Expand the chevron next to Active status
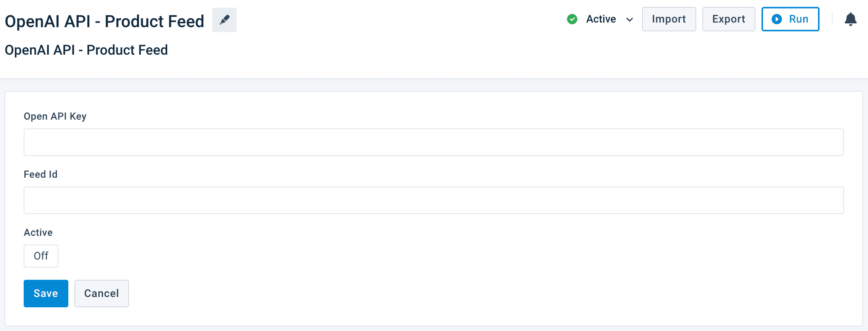The height and width of the screenshot is (331, 868). click(x=629, y=19)
